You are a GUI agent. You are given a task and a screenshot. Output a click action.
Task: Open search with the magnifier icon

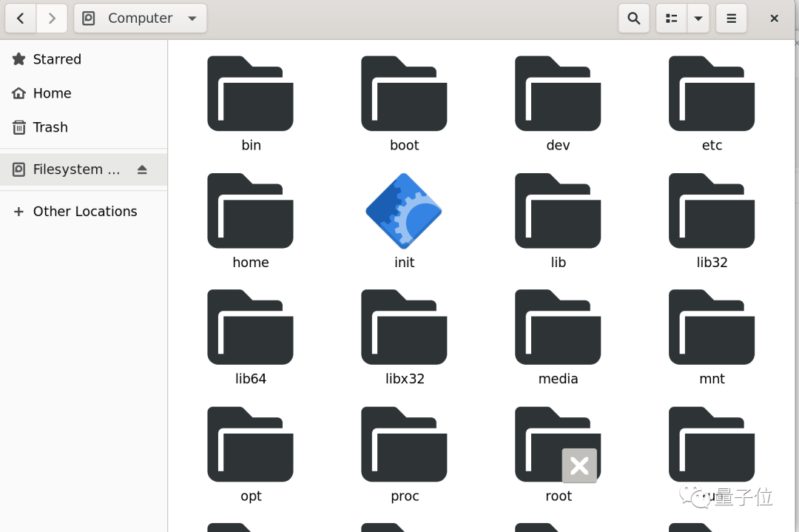click(x=633, y=18)
